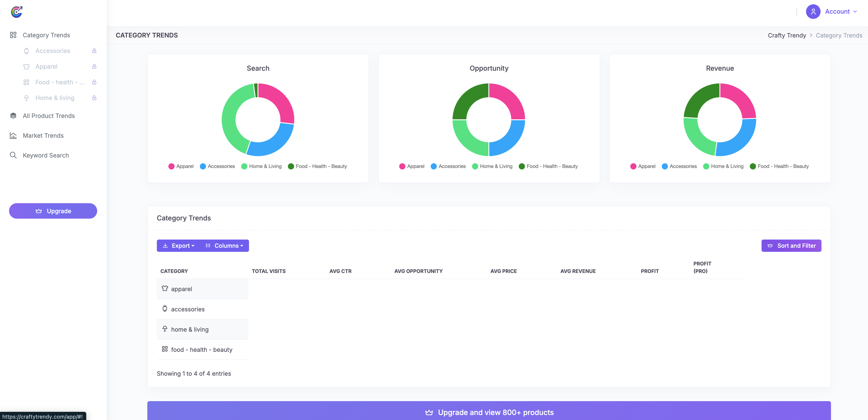Click the Account user avatar icon
The image size is (868, 420).
pos(813,11)
